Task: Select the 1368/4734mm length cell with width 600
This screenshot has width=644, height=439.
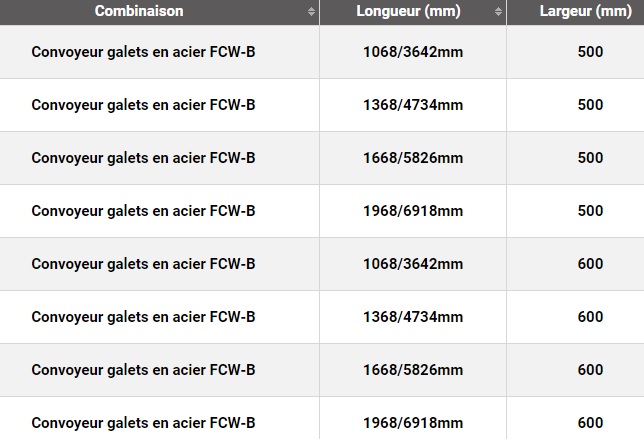Action: coord(413,316)
